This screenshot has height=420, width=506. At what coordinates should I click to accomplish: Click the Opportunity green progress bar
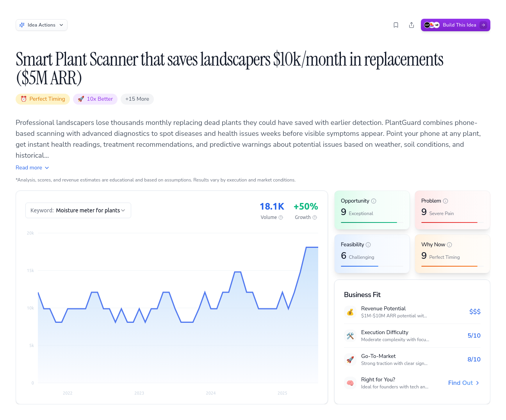[369, 222]
